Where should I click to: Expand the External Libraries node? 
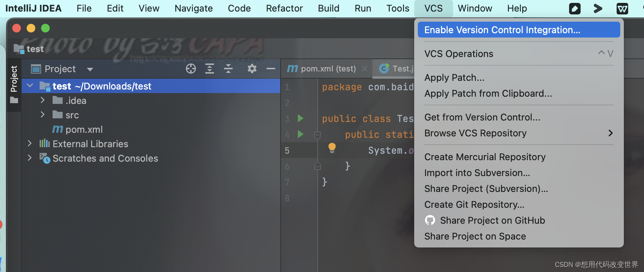click(x=30, y=143)
